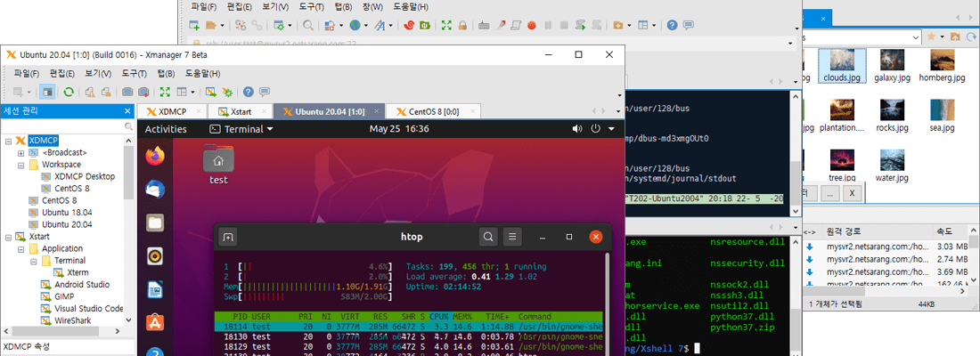Collapse the Application folder node
The height and width of the screenshot is (356, 980).
[20, 249]
